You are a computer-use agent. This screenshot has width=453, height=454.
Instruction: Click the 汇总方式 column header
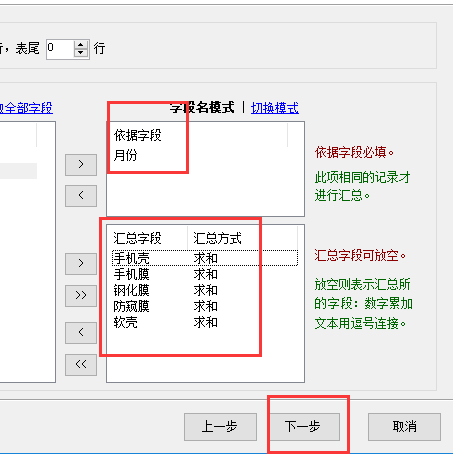coord(242,238)
